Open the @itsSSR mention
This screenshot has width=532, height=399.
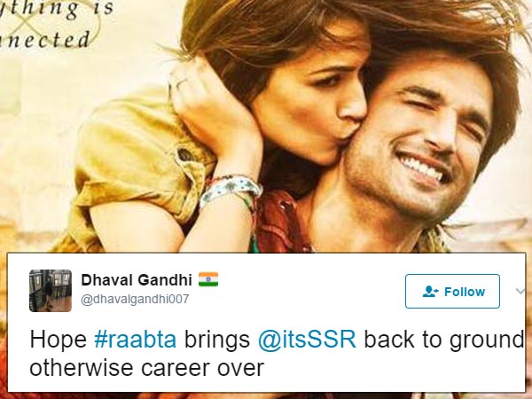point(307,340)
